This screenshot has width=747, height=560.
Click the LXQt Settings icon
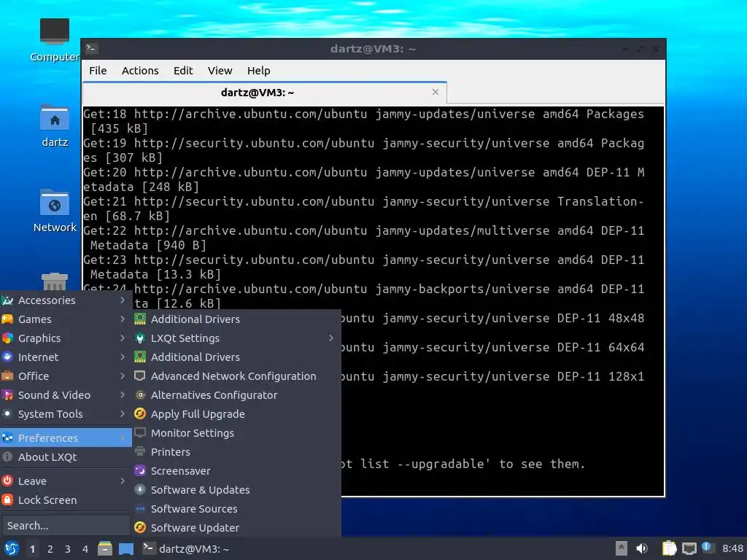[139, 338]
